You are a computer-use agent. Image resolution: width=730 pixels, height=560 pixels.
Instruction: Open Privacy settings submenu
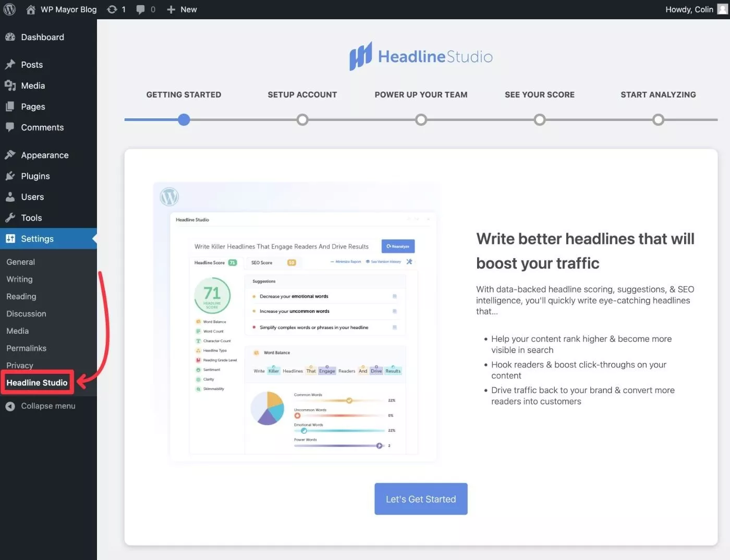coord(20,365)
